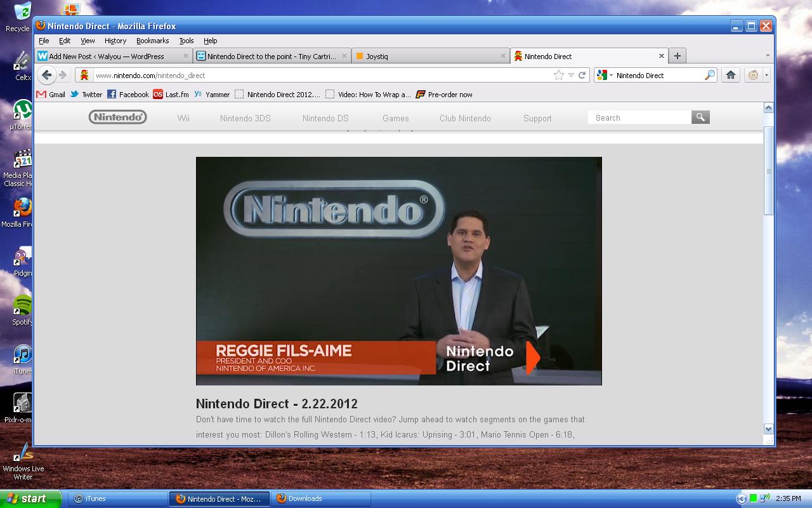Open new tab with plus button

coord(677,56)
